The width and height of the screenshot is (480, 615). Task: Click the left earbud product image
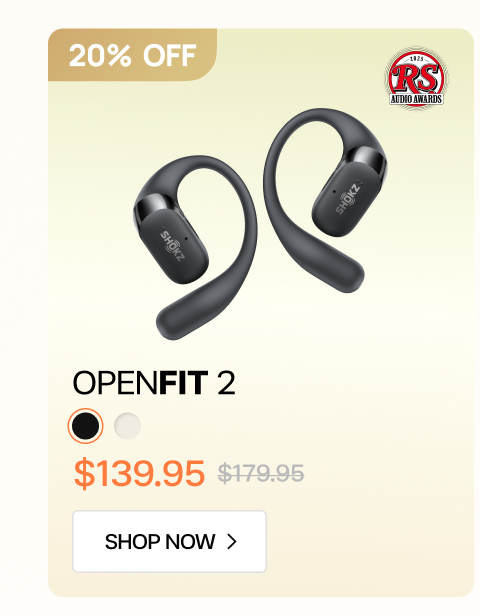pos(196,247)
